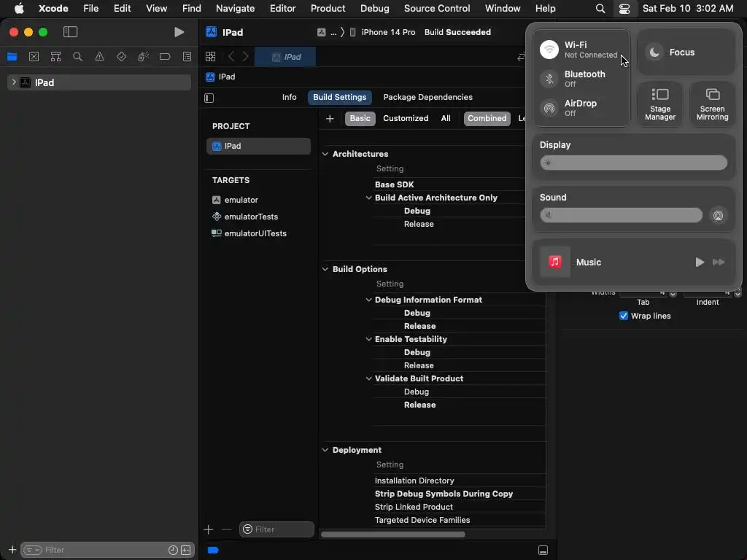Collapse Validate Built Product setting

[x=368, y=378]
